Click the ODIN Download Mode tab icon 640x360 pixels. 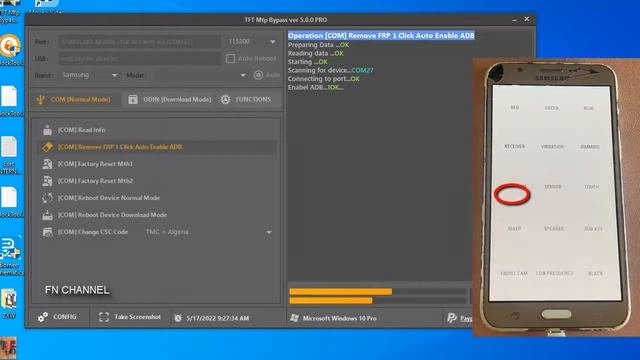tap(133, 100)
